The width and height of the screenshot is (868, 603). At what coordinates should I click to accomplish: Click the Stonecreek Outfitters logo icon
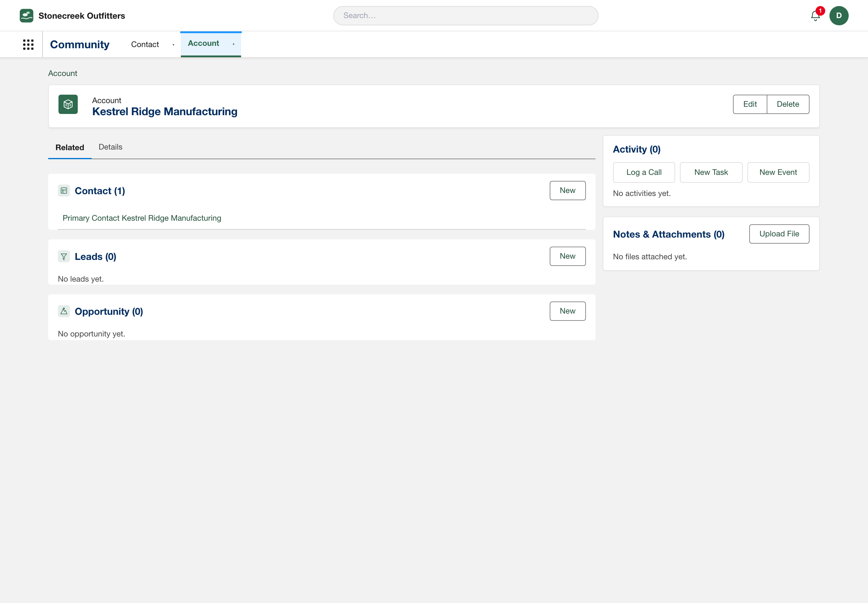pos(27,15)
